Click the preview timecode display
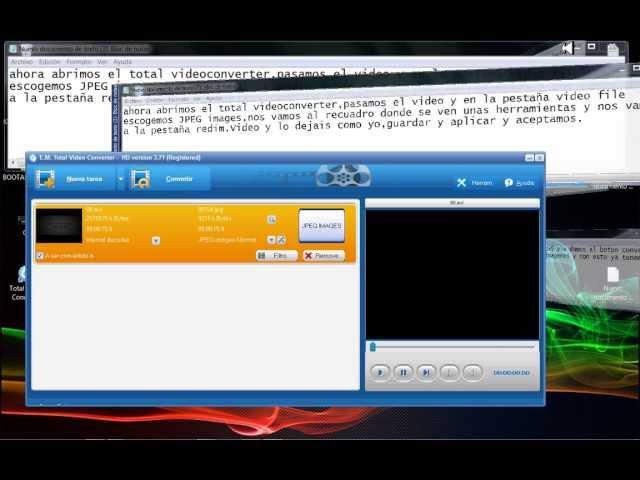 click(x=511, y=373)
